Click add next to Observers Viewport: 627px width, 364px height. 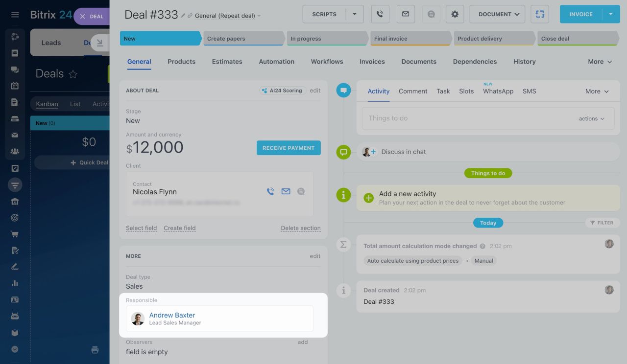(303, 342)
